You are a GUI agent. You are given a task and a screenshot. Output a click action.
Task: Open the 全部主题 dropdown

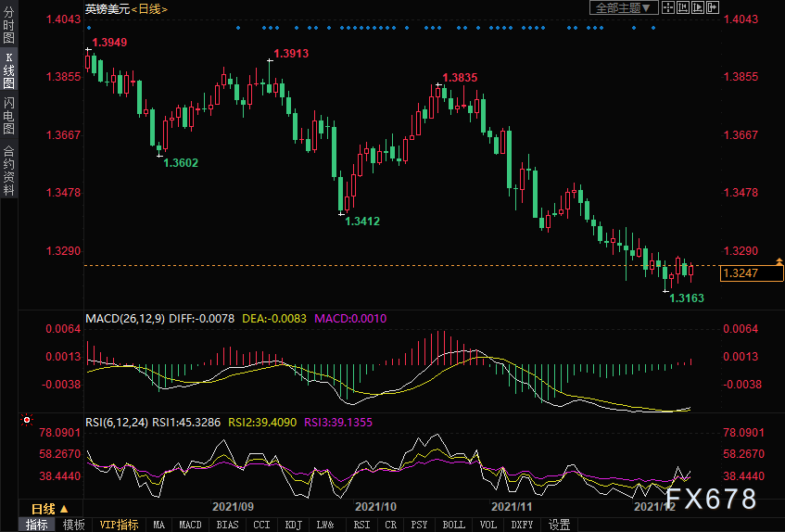[625, 7]
